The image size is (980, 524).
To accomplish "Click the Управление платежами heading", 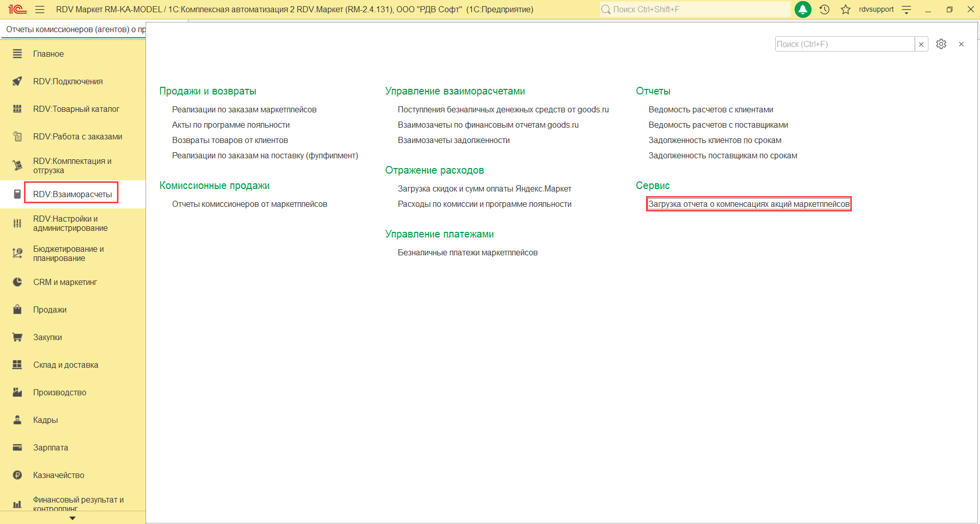I will [x=439, y=234].
